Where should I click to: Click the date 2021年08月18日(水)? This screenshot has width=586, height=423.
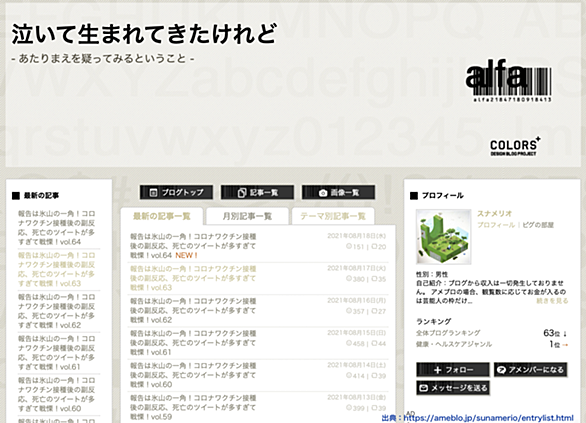tap(357, 236)
